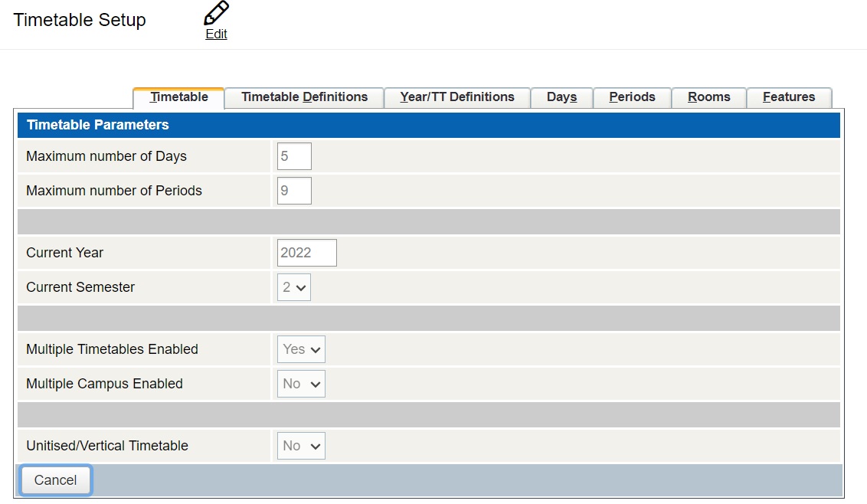This screenshot has height=504, width=867.
Task: Open the Features tab
Action: [x=789, y=97]
